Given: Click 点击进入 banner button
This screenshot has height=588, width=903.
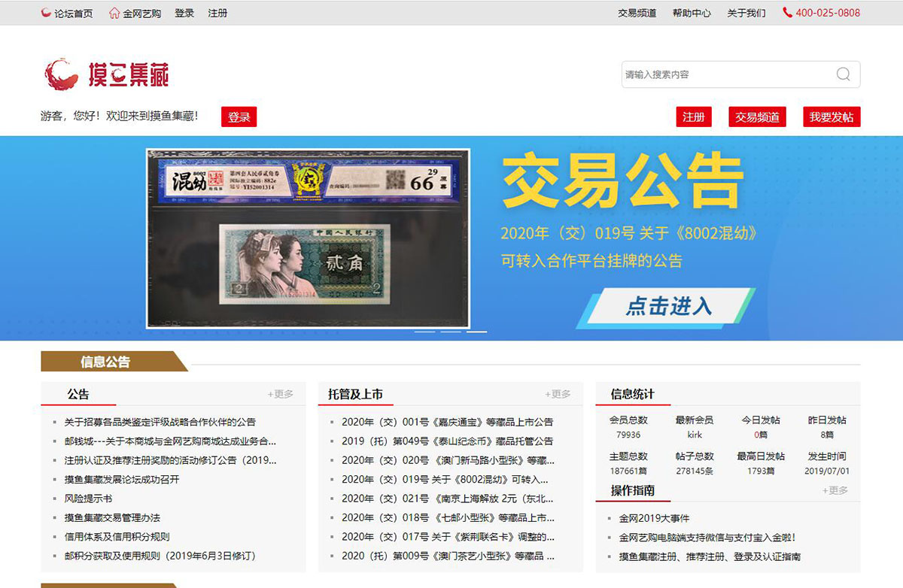Looking at the screenshot, I should click(x=667, y=307).
